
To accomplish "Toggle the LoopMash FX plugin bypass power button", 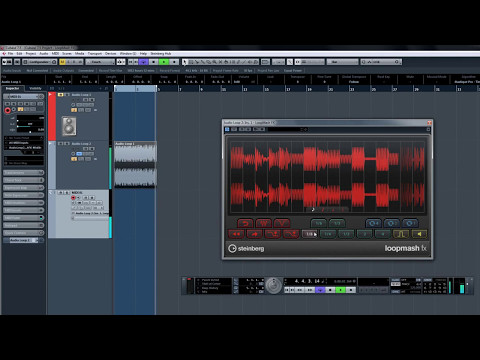I will [227, 129].
